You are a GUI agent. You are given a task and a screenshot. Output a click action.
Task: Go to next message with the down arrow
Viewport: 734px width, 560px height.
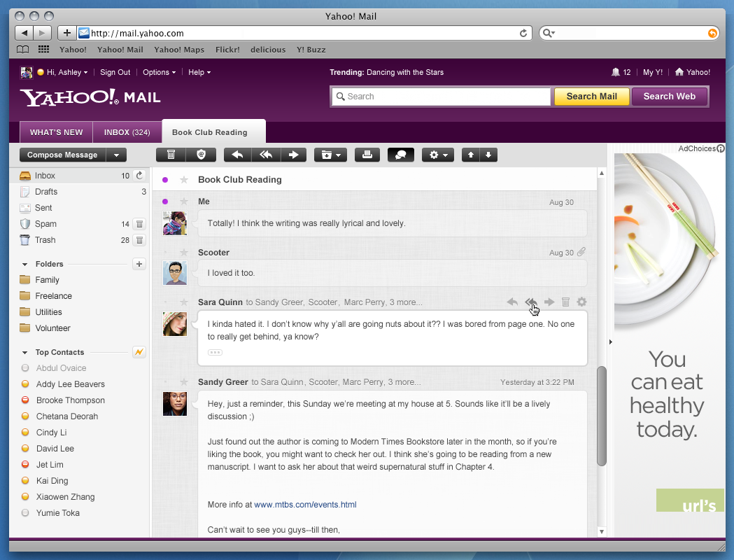488,155
